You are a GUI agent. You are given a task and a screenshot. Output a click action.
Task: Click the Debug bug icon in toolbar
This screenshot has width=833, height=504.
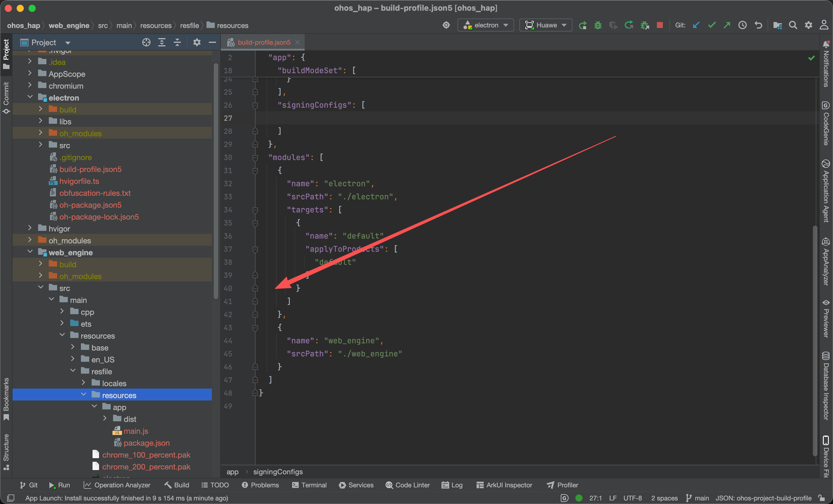point(598,25)
